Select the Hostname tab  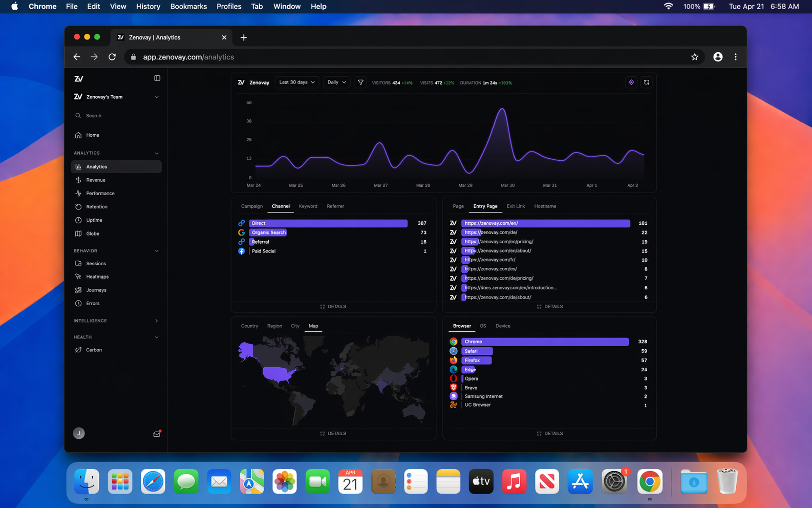(545, 206)
